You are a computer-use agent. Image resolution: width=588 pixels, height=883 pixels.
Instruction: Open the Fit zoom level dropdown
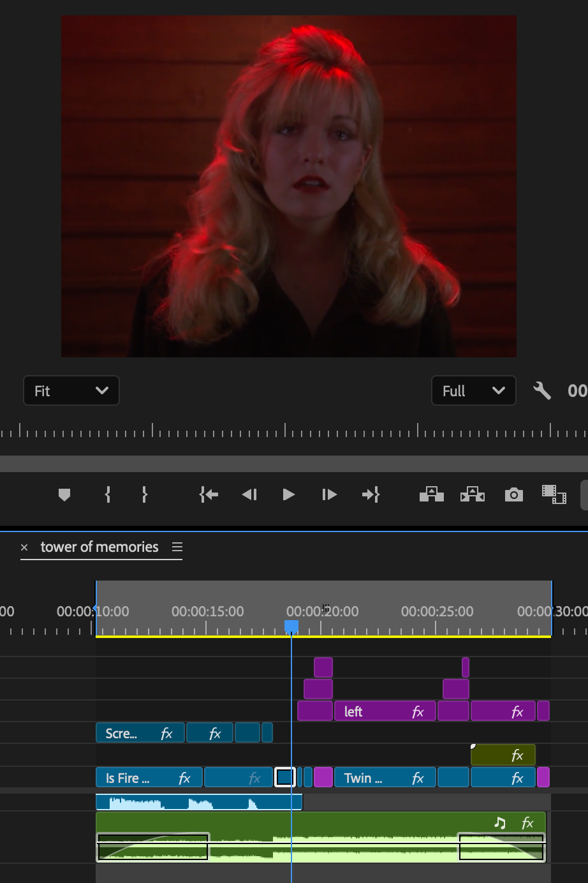click(71, 390)
